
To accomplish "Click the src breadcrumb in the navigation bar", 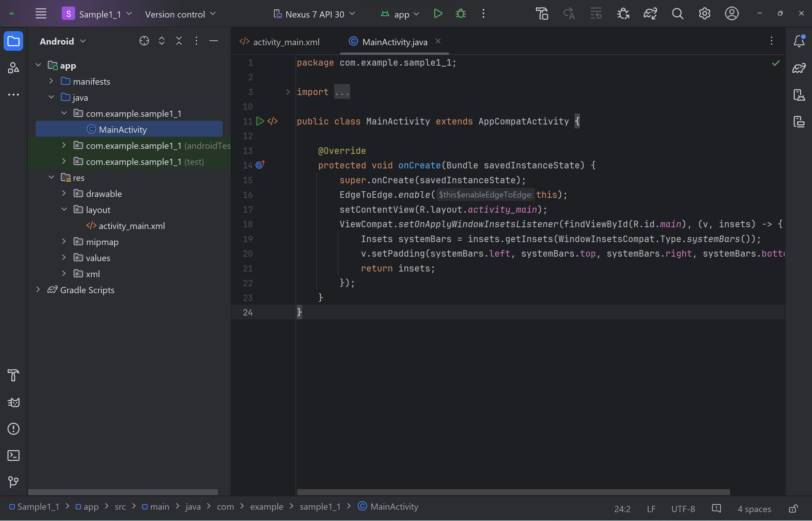I will (x=120, y=507).
